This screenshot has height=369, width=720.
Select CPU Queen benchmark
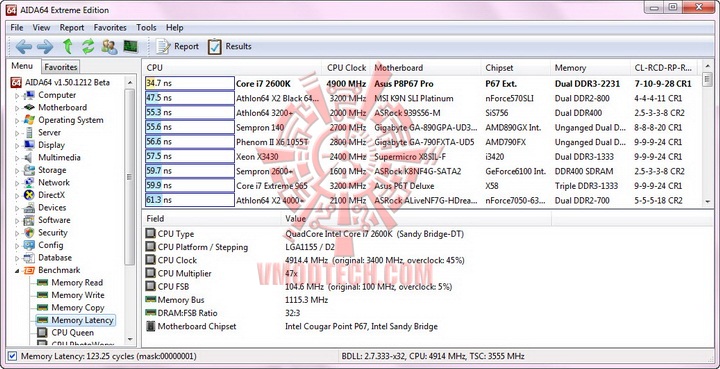click(x=72, y=332)
